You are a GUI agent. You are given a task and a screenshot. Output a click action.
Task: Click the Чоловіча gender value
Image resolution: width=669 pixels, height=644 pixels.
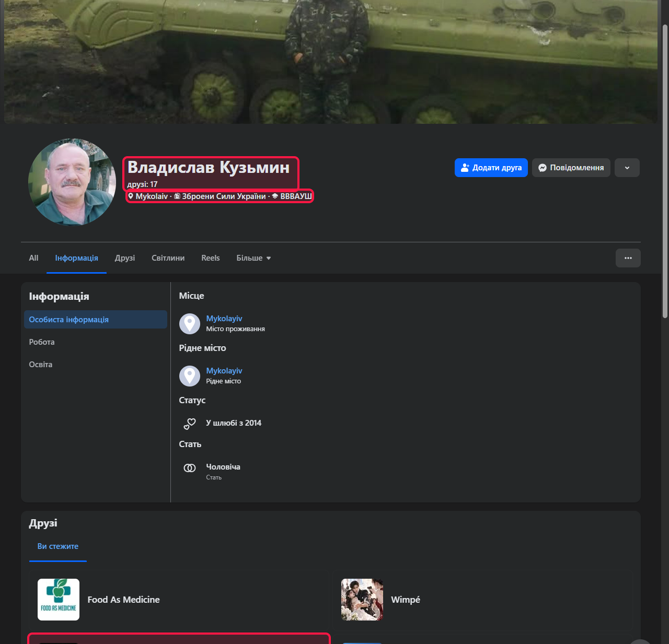(223, 467)
